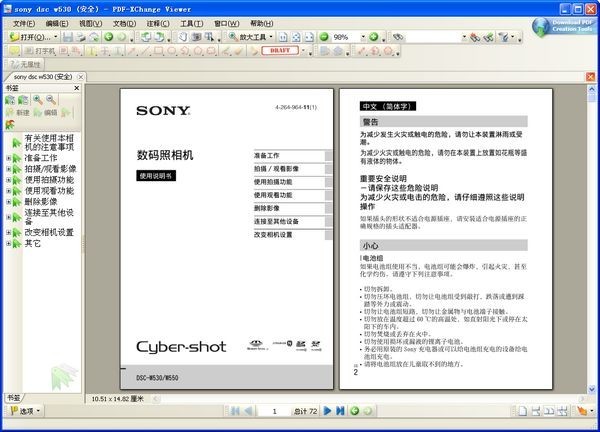This screenshot has width=600, height=432.
Task: Click the page number input field
Action: (274, 411)
